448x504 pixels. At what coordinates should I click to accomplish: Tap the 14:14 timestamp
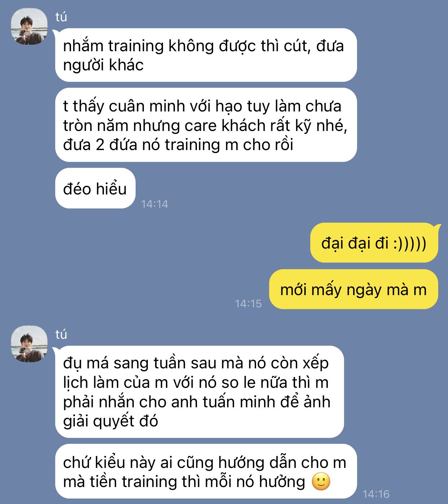[154, 204]
